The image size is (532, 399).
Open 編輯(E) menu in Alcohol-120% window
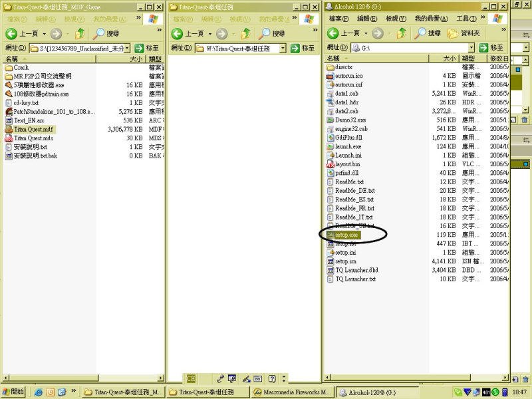(367, 19)
